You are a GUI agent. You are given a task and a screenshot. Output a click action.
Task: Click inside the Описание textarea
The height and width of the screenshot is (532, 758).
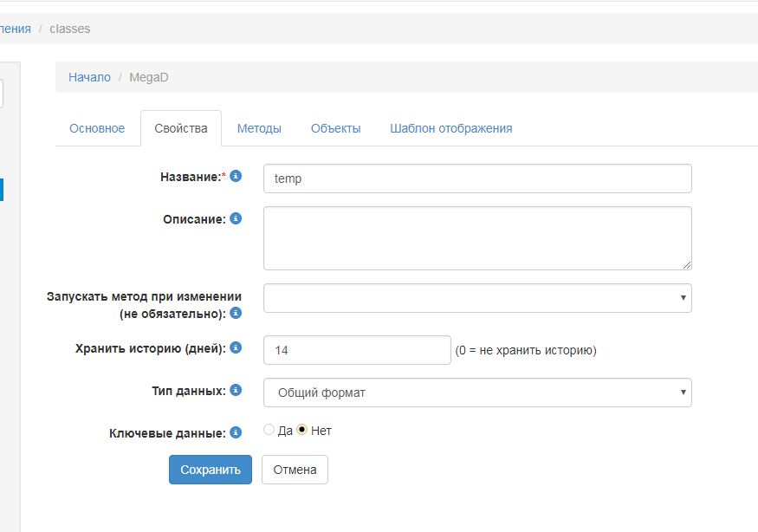coord(476,238)
